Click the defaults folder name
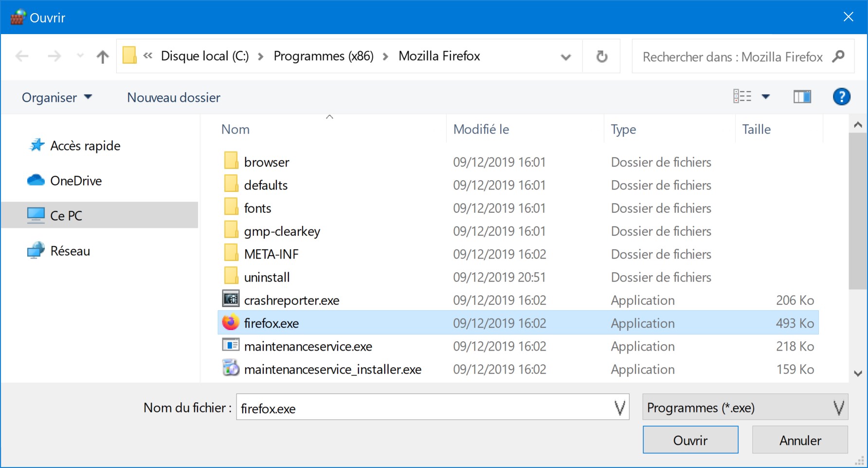 pos(266,185)
